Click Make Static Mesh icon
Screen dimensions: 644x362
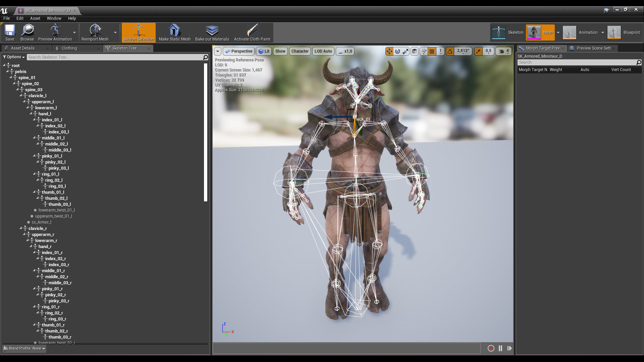point(174,33)
